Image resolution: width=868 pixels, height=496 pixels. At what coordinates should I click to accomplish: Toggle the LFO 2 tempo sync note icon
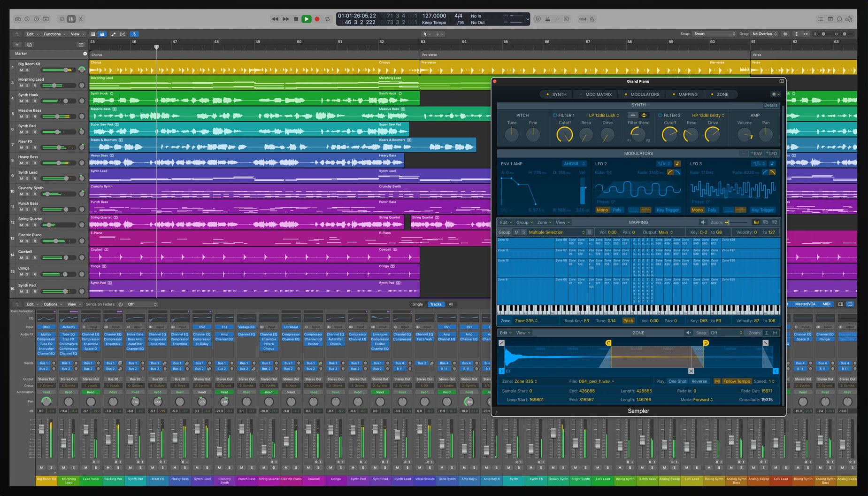point(677,163)
